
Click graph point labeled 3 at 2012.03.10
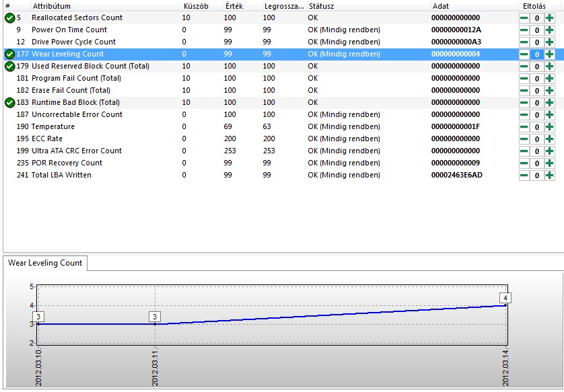(38, 324)
